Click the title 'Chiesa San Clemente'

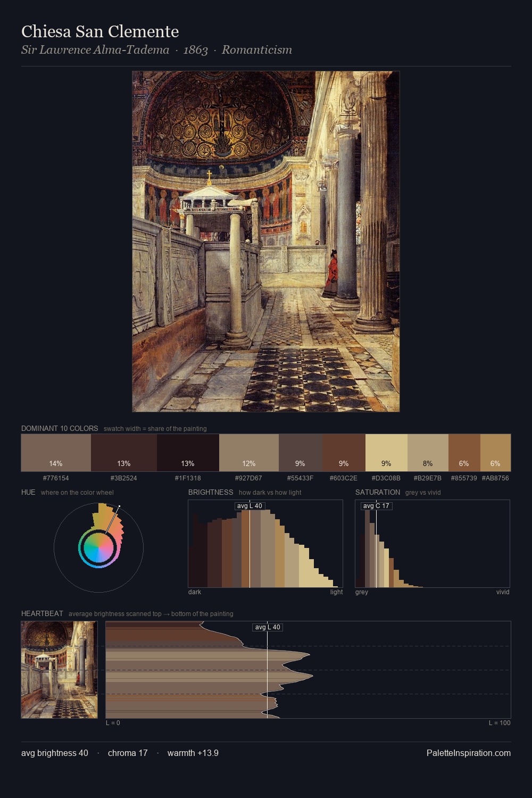100,31
